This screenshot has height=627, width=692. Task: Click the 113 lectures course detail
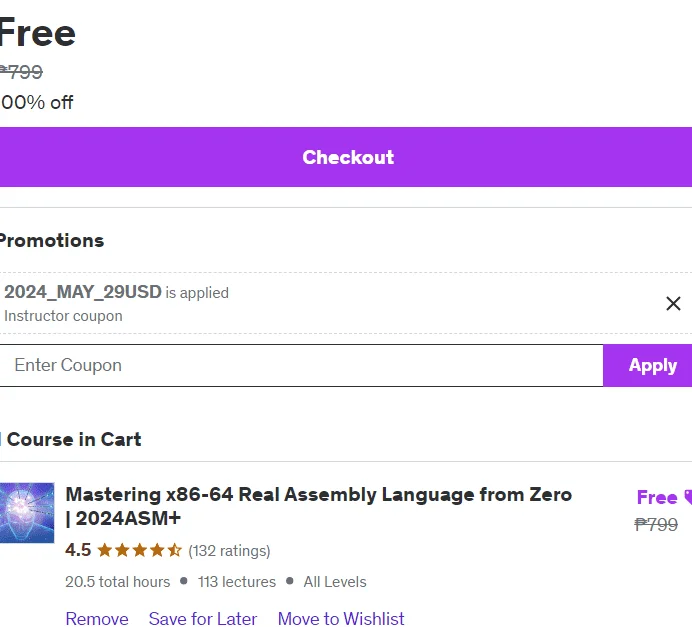[x=237, y=582]
